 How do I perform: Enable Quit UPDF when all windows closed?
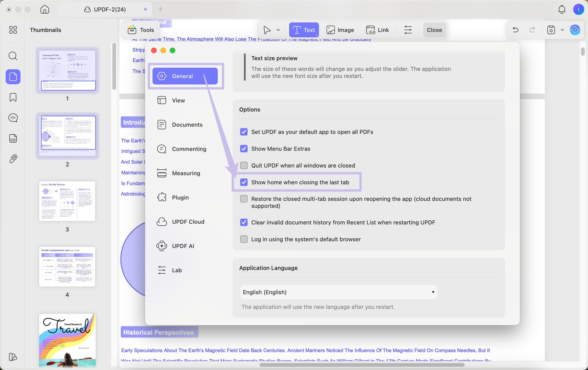244,165
